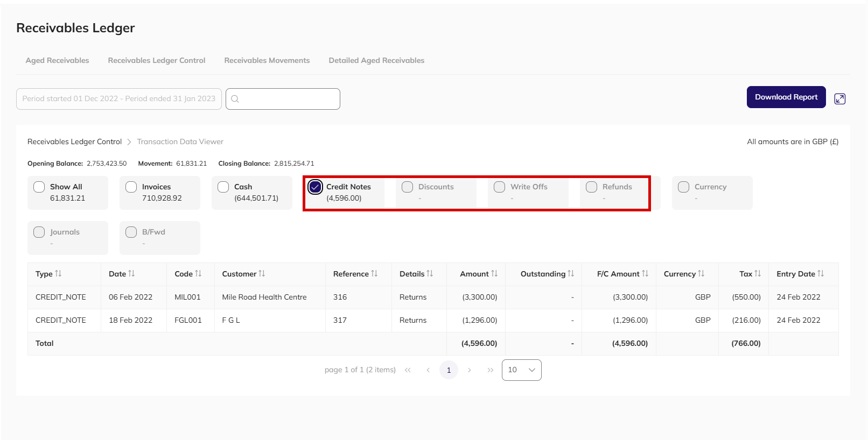Click the Download Report button
Viewport: 868px width, 440px height.
(x=786, y=97)
